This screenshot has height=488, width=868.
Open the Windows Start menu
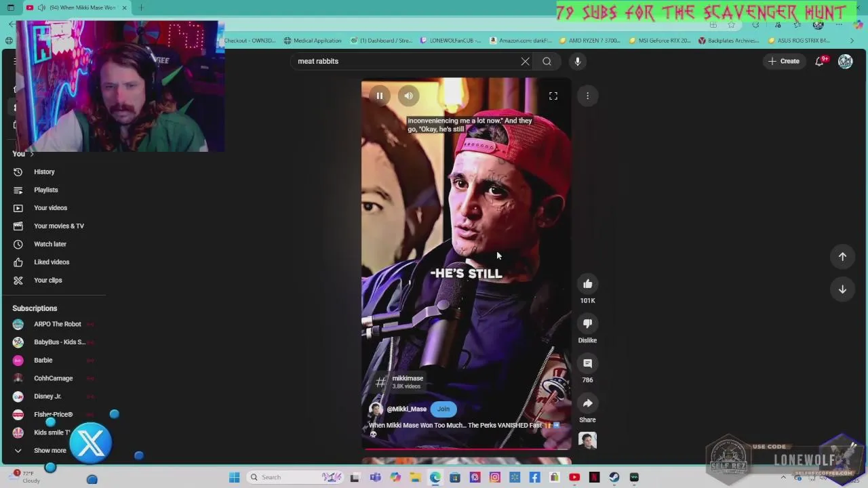click(234, 477)
